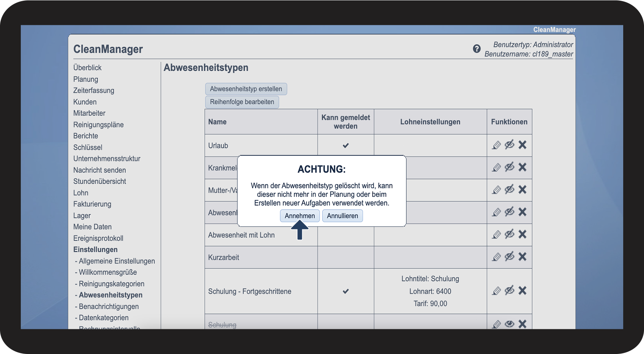Click pencil icon in fourth Abwesenheit row
The height and width of the screenshot is (354, 644).
pyautogui.click(x=496, y=212)
